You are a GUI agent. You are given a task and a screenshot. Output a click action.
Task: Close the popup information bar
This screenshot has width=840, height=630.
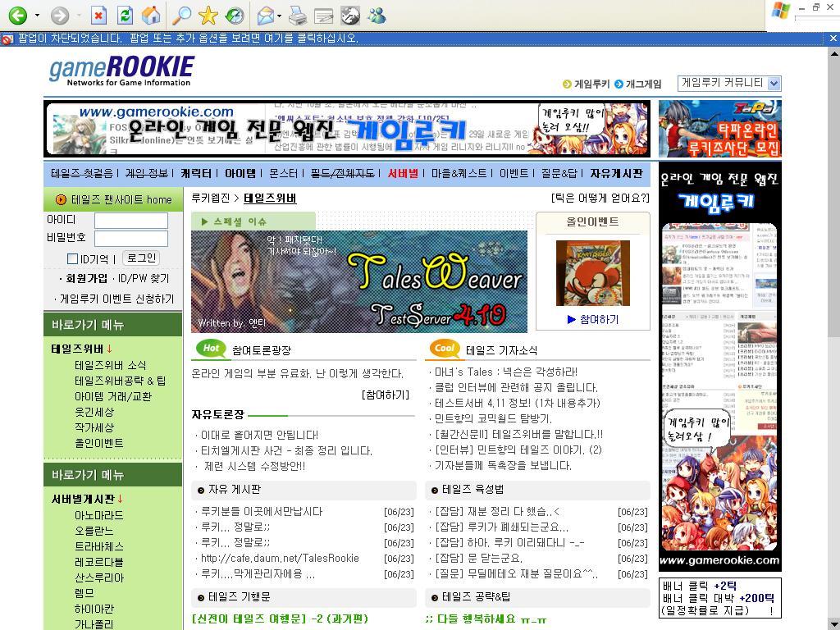pos(833,39)
